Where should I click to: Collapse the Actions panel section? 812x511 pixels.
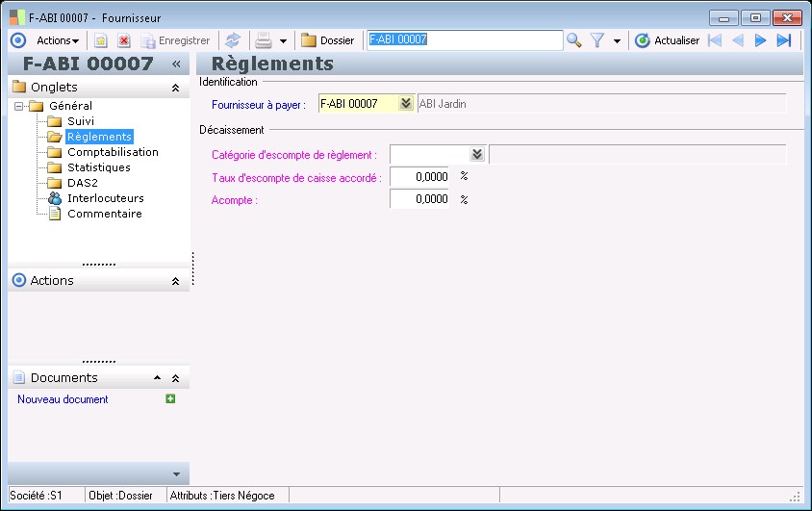pyautogui.click(x=175, y=281)
